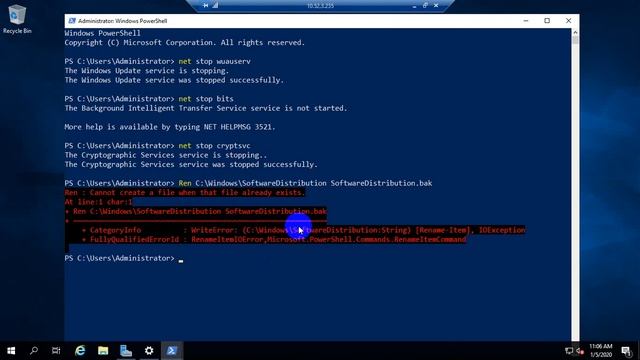The width and height of the screenshot is (640, 360).
Task: Click 'Administrator: Windows PowerShell' window title
Action: pyautogui.click(x=122, y=21)
